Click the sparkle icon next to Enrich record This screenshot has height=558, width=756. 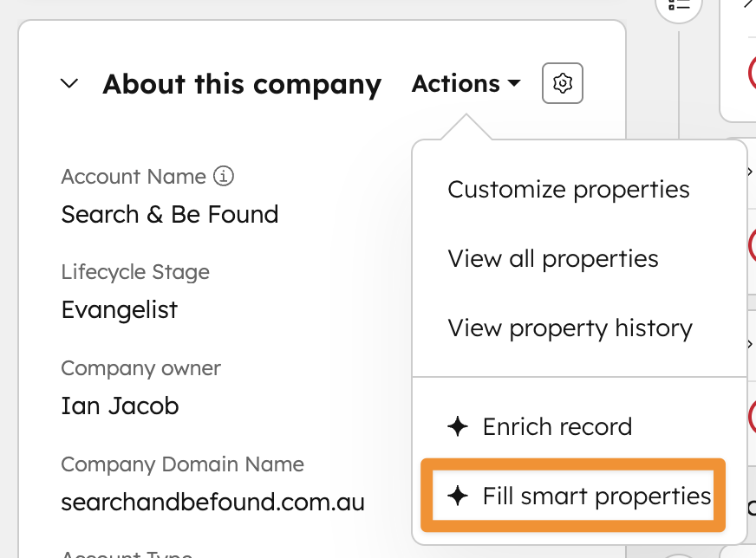coord(459,426)
